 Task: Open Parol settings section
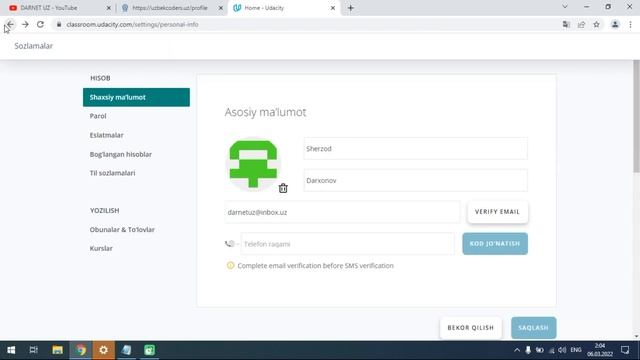[x=98, y=116]
